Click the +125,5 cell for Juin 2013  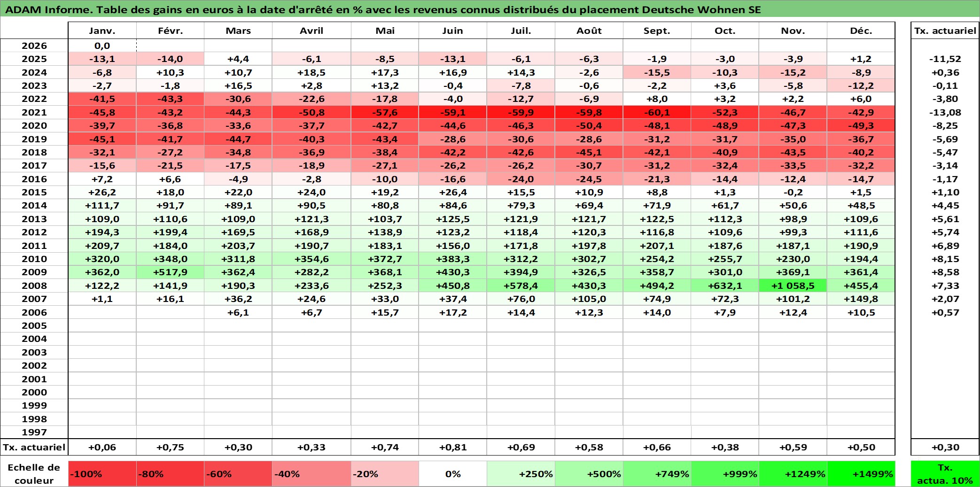point(453,219)
